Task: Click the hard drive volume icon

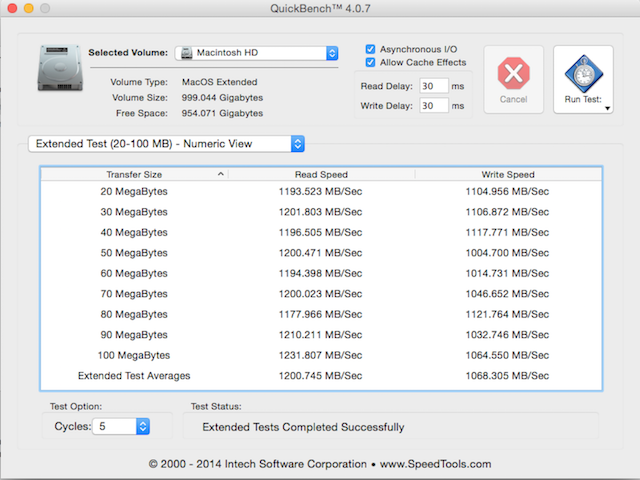Action: click(60, 68)
